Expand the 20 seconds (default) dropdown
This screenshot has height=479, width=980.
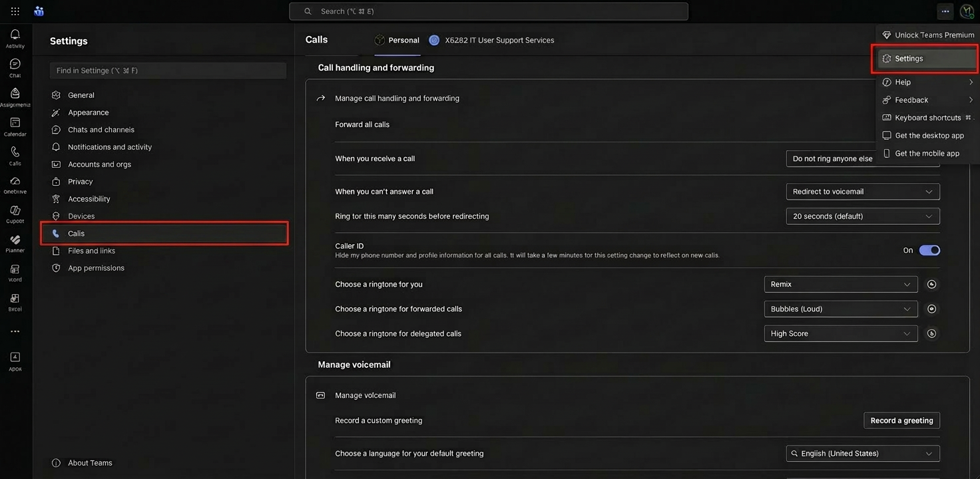click(x=863, y=216)
